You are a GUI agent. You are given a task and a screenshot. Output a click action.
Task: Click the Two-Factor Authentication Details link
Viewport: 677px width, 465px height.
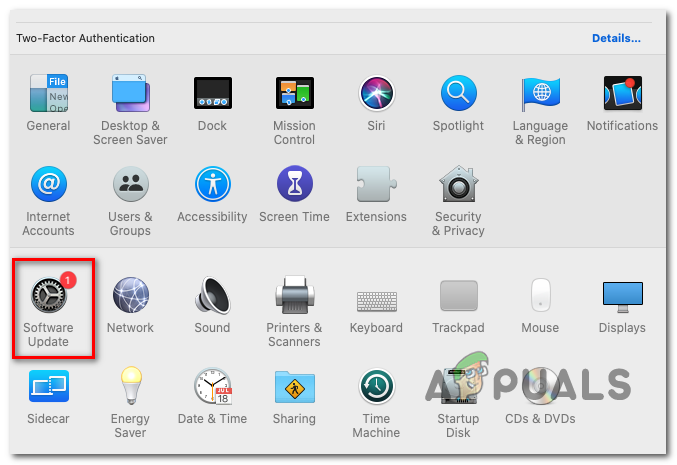616,38
